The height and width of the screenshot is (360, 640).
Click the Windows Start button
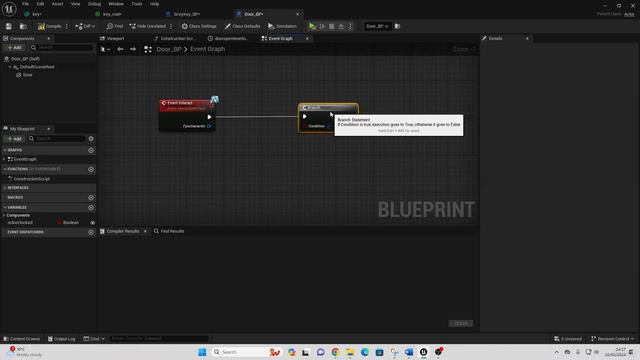[202, 352]
